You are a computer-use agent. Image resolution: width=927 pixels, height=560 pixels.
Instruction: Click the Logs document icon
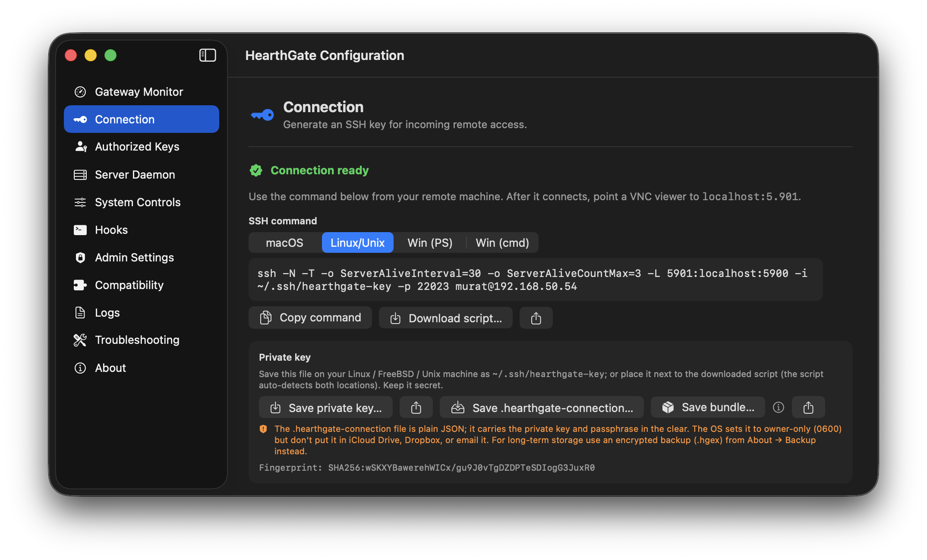point(80,312)
